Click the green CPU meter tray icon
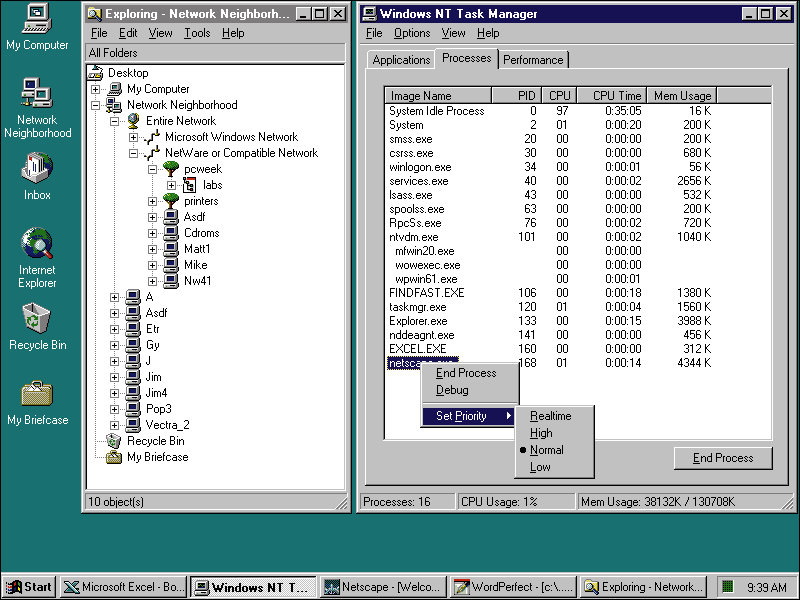This screenshot has width=800, height=600. point(728,586)
